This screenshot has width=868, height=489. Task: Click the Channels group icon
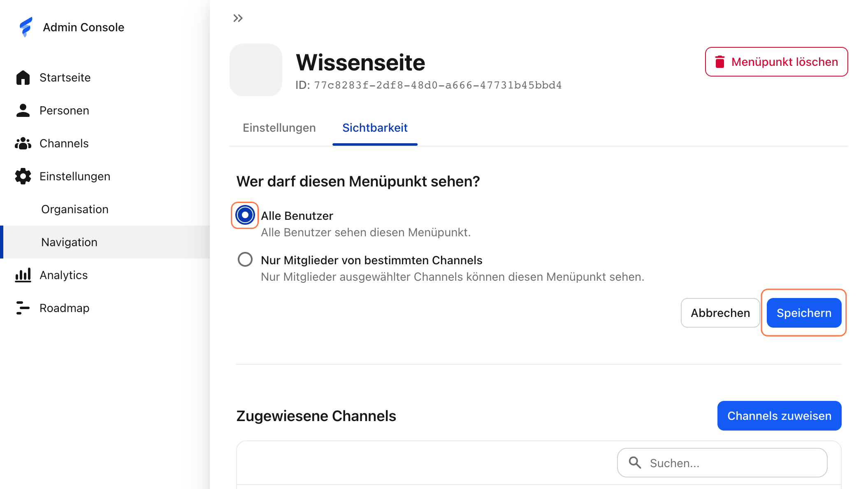click(x=23, y=143)
